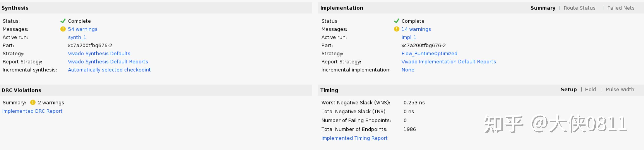This screenshot has height=150, width=644.
Task: Click the green Implementation status checkmark icon
Action: click(x=397, y=21)
